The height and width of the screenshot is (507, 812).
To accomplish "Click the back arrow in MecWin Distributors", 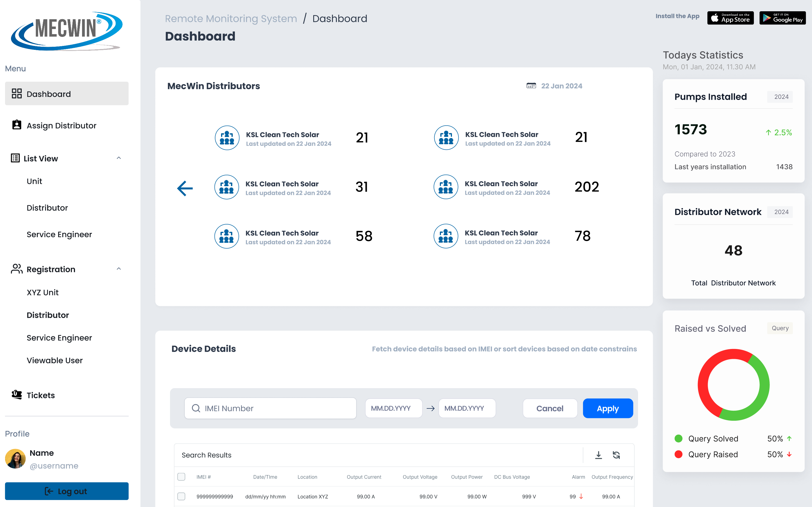I will [185, 188].
